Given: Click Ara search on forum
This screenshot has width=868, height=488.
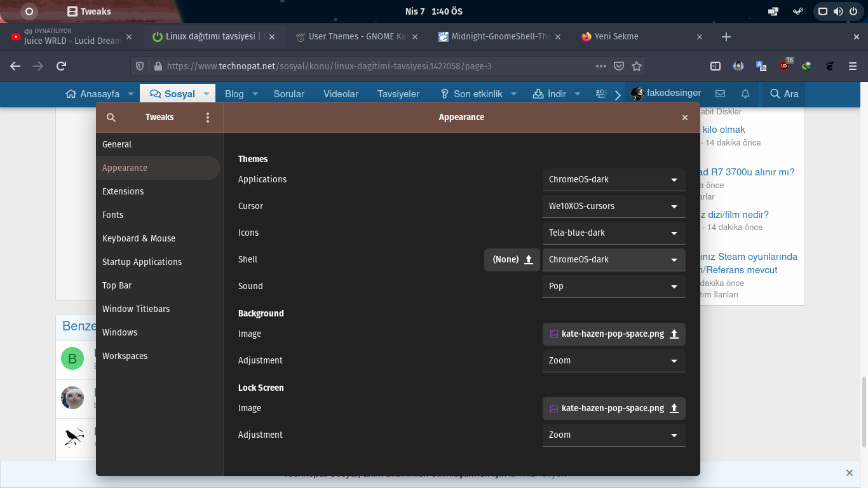Looking at the screenshot, I should (x=784, y=94).
